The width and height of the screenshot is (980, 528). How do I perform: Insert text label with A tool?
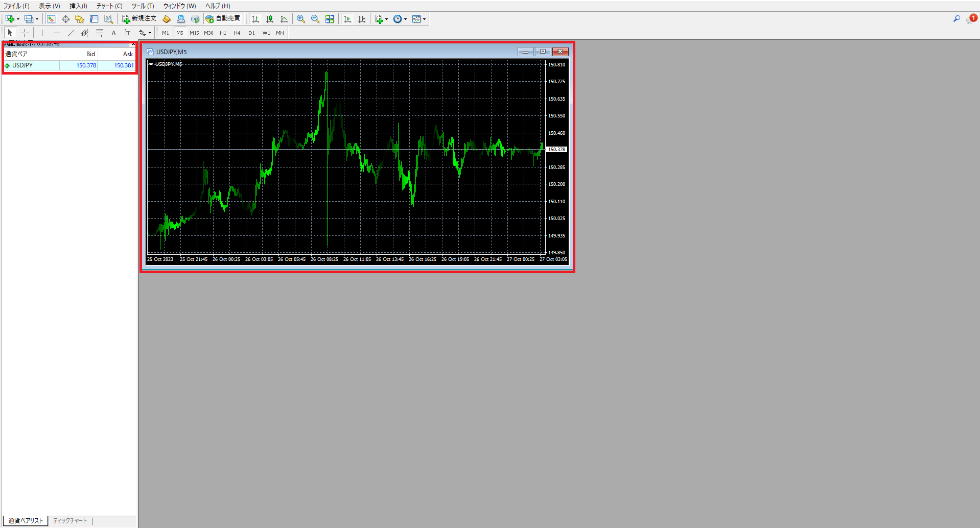[x=113, y=33]
